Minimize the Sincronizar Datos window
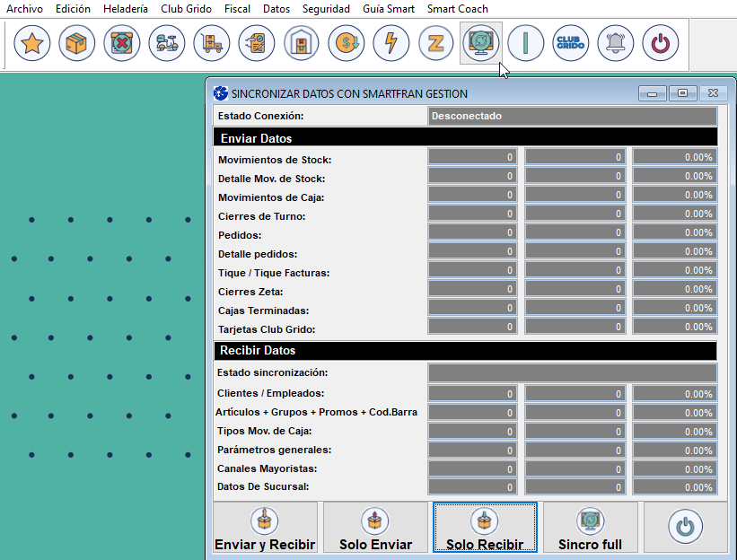Image resolution: width=737 pixels, height=560 pixels. click(652, 93)
